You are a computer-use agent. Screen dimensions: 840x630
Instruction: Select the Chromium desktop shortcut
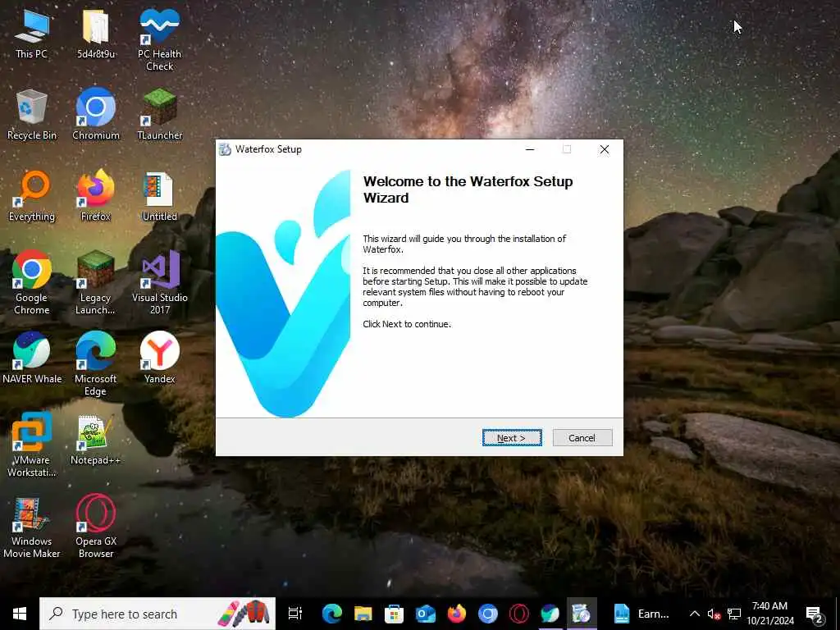(95, 115)
